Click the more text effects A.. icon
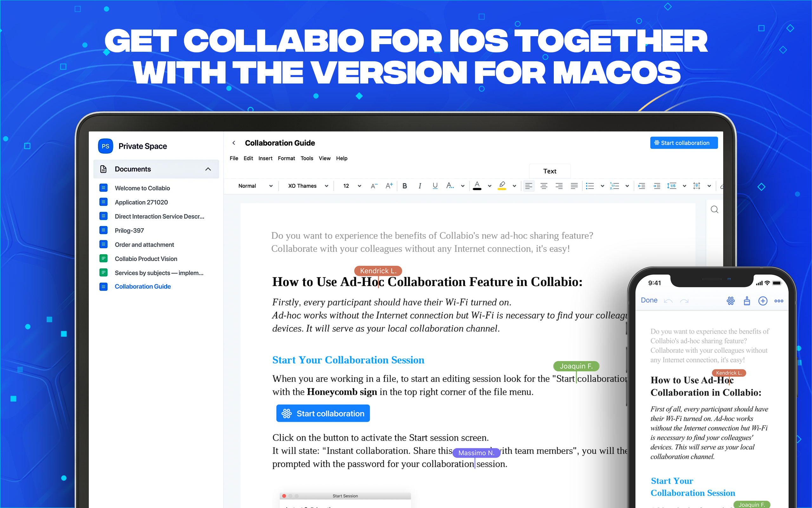 tap(450, 185)
